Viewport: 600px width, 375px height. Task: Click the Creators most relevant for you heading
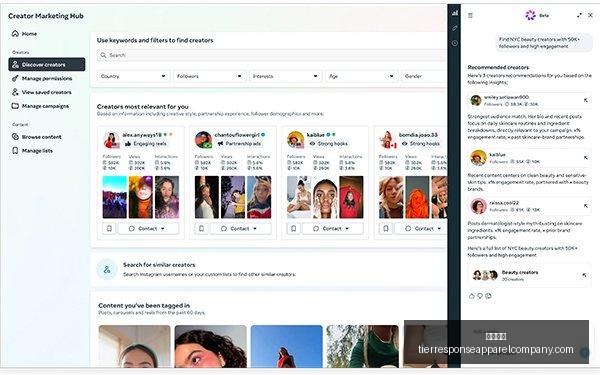tap(143, 107)
